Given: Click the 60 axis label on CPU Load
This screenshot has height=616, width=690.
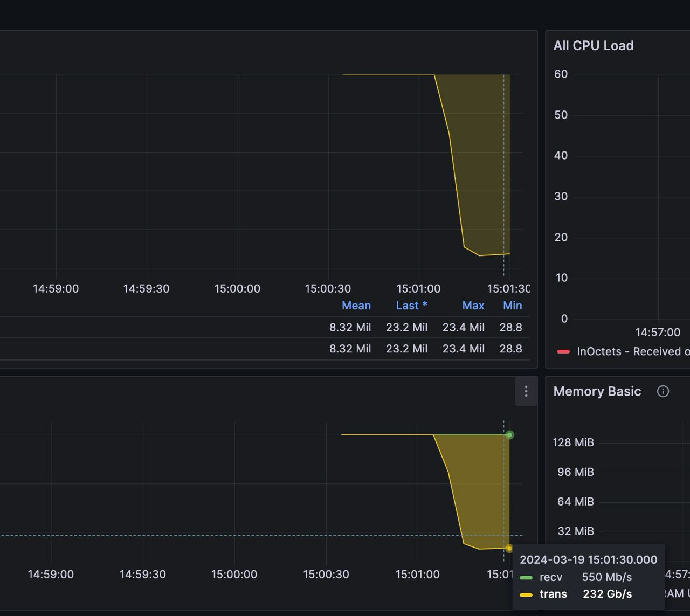Looking at the screenshot, I should 561,74.
